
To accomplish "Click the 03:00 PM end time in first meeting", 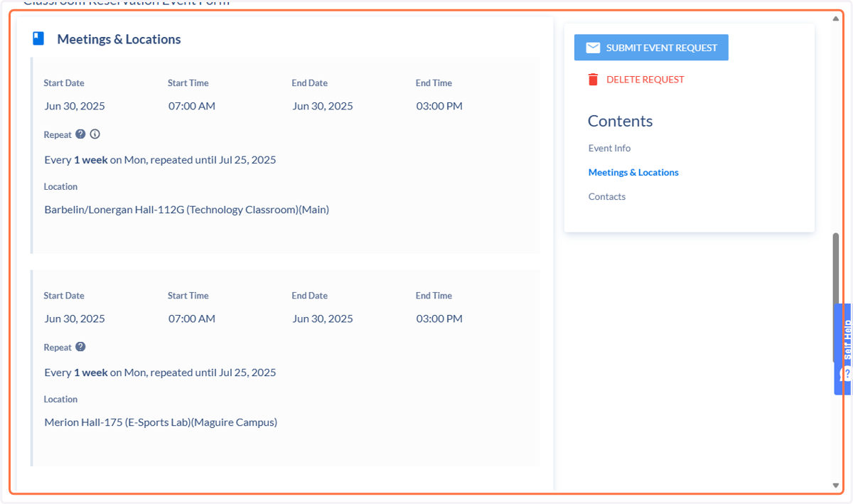I will click(x=439, y=106).
